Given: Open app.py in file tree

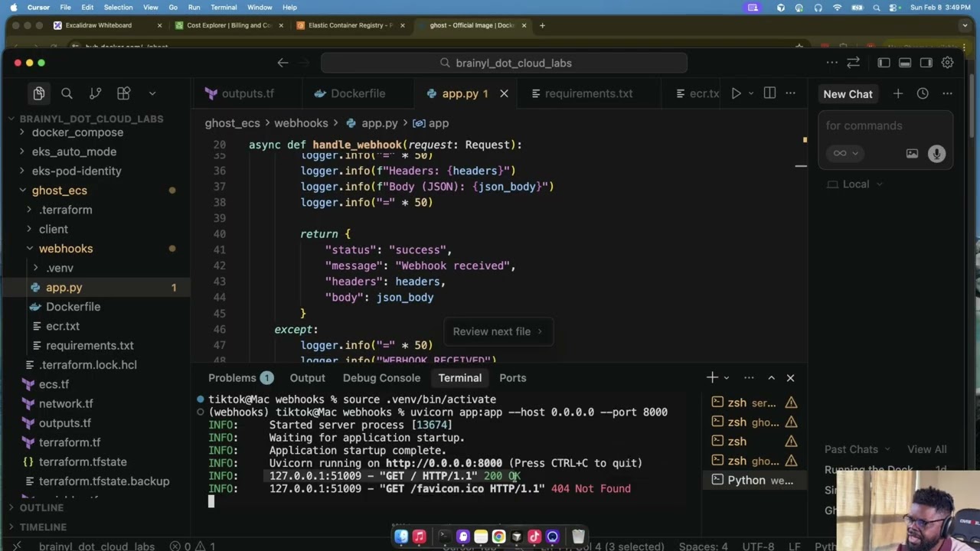Looking at the screenshot, I should tap(64, 288).
